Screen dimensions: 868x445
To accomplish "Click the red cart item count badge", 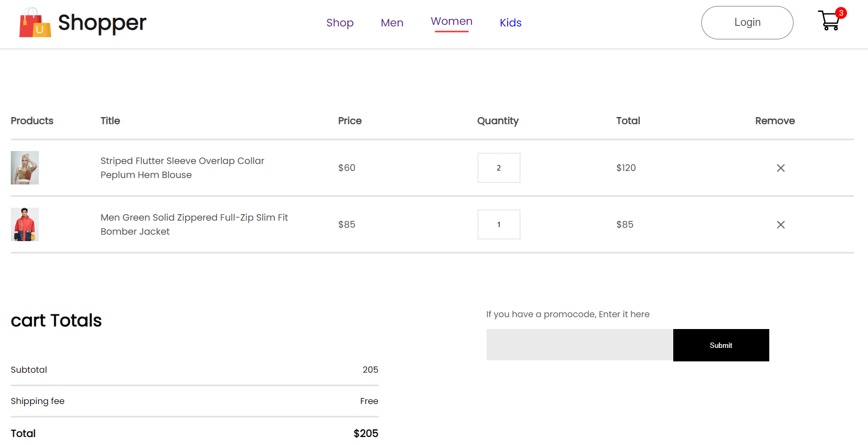I will (x=840, y=13).
